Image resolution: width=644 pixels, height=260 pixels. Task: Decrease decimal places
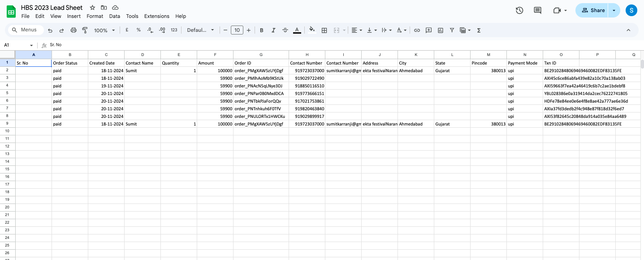(150, 30)
